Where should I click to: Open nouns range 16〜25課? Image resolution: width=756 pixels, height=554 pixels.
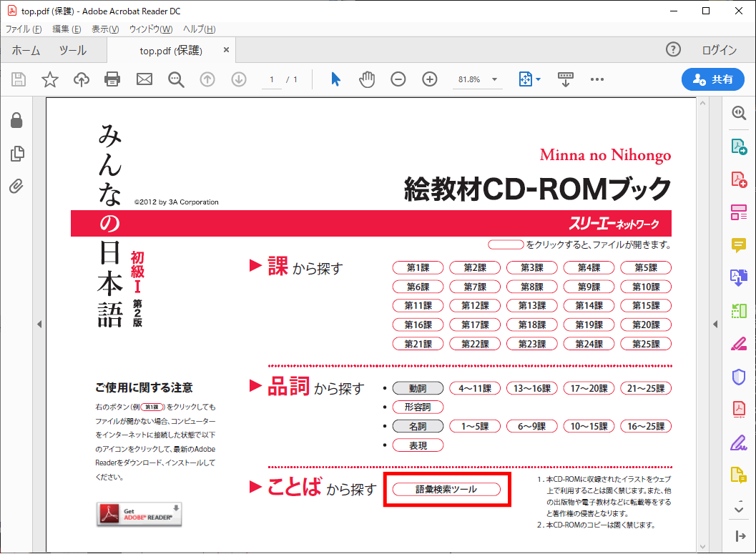click(x=646, y=426)
